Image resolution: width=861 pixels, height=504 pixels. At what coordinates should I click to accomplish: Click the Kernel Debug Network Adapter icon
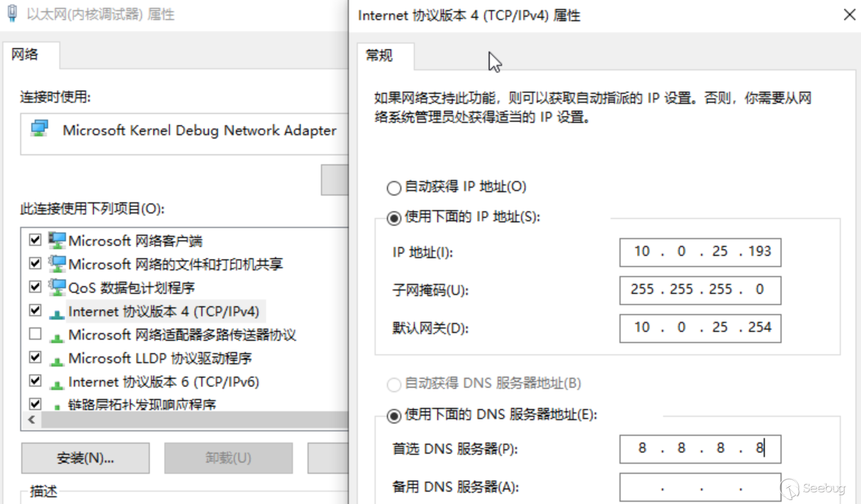(40, 129)
